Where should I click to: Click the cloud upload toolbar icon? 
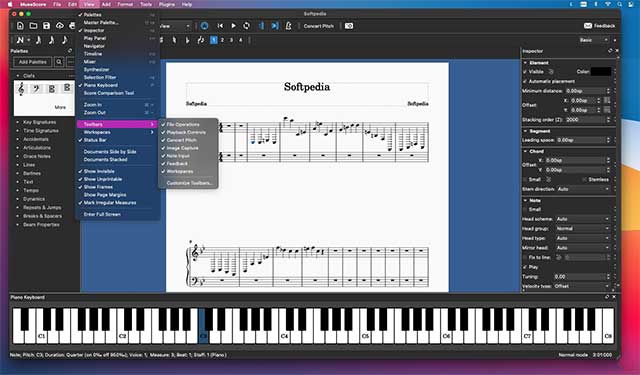coord(60,26)
